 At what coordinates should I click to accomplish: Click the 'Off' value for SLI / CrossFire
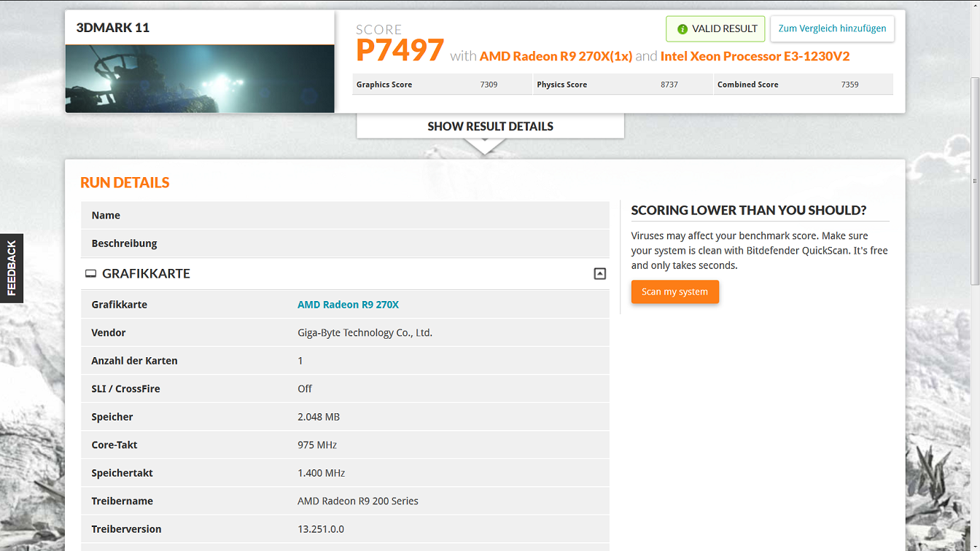305,389
